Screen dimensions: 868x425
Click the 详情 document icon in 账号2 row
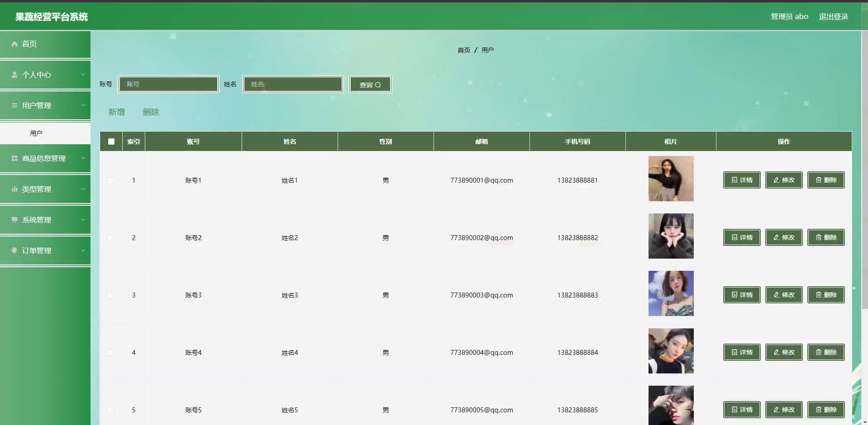pyautogui.click(x=734, y=237)
